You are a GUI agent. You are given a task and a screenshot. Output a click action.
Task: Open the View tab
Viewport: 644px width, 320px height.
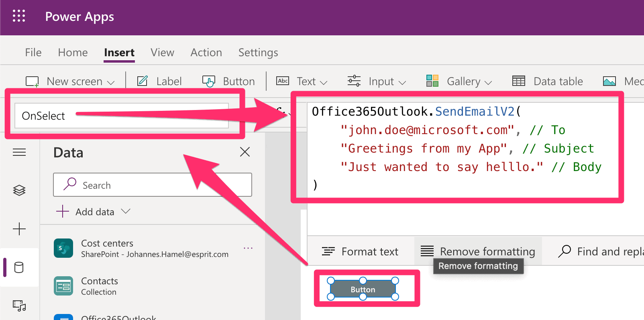162,53
